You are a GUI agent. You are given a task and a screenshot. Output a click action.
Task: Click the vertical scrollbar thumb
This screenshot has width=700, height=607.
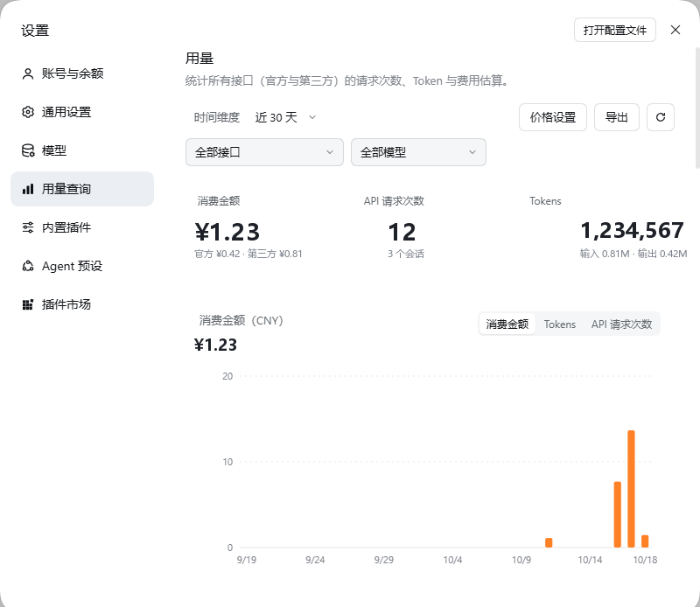click(696, 107)
